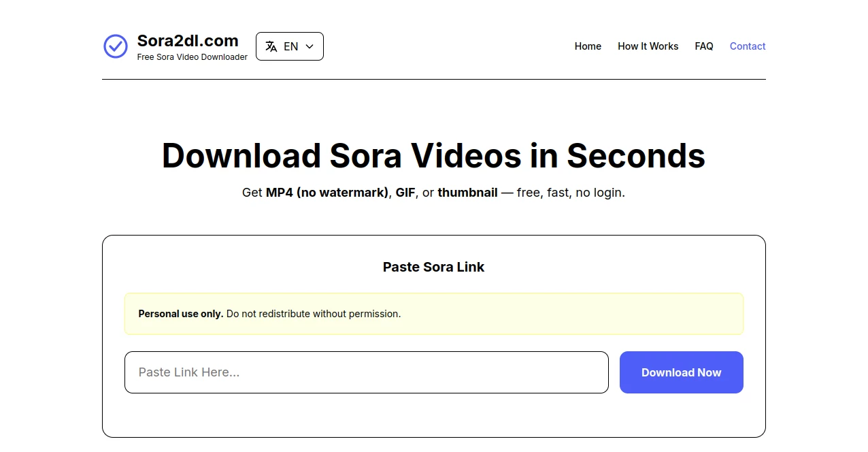Click the Sora2dl.com logo text

(188, 40)
